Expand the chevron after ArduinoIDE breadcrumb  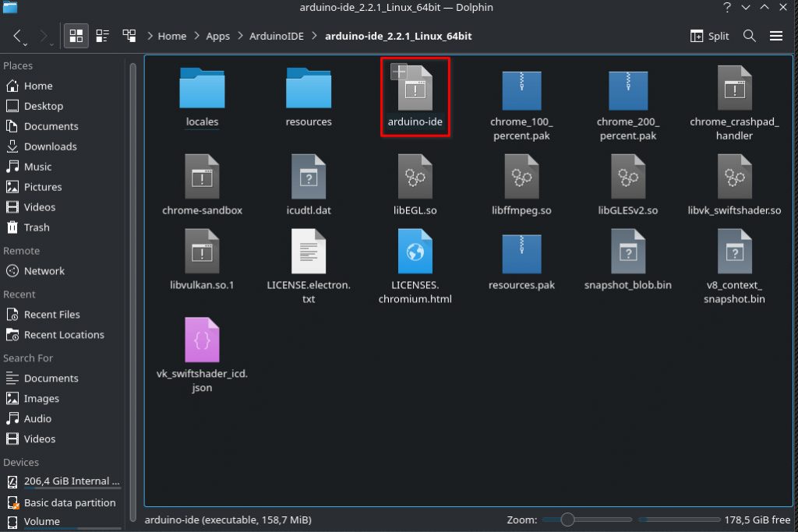click(x=315, y=36)
